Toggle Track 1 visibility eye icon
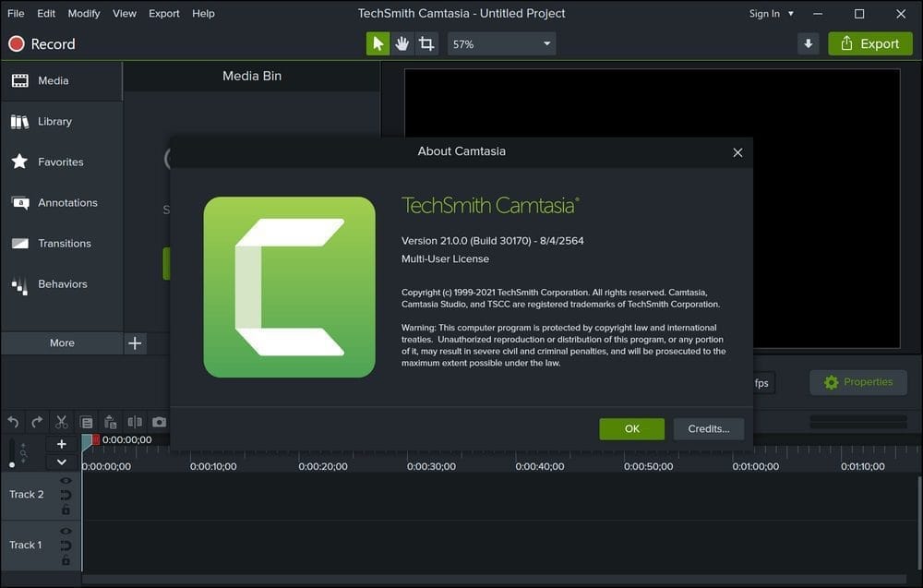Screen dimensions: 923x588 pyautogui.click(x=66, y=532)
